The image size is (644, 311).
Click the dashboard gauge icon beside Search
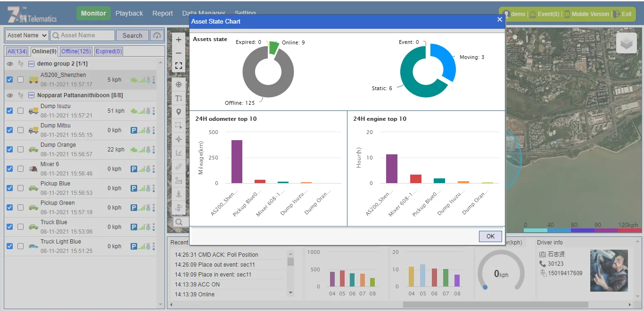pos(157,35)
